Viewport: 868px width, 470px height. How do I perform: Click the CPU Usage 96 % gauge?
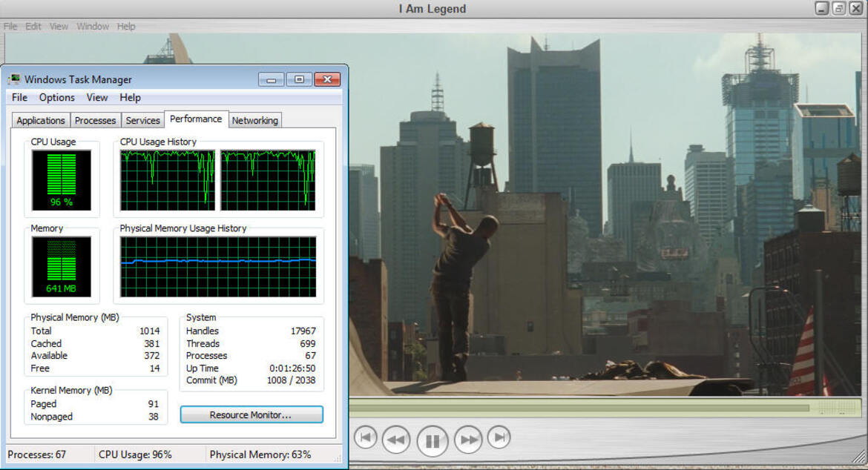click(x=62, y=180)
